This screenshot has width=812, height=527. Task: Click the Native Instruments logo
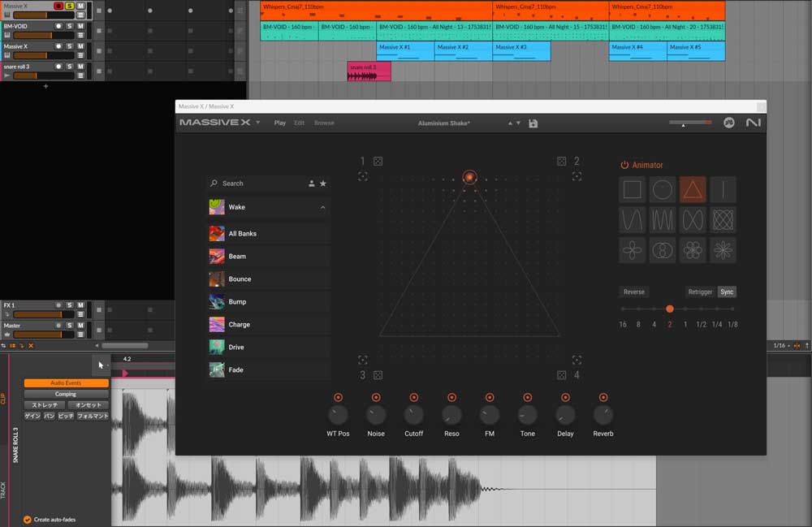point(753,123)
